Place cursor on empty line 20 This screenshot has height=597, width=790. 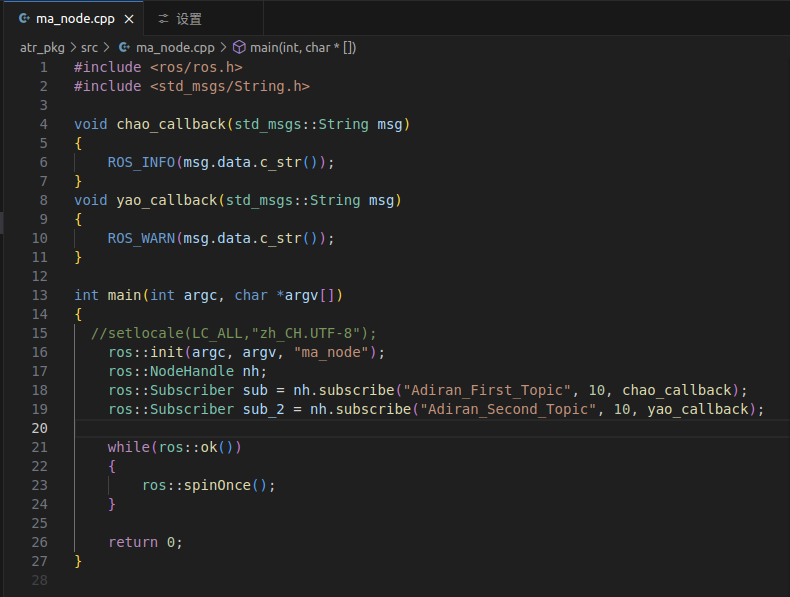(432, 428)
